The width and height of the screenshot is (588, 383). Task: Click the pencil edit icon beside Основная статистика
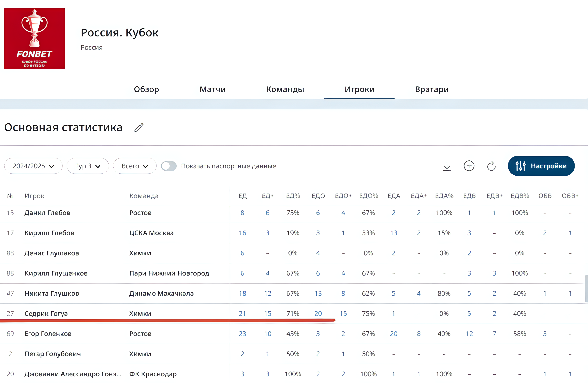tap(139, 127)
